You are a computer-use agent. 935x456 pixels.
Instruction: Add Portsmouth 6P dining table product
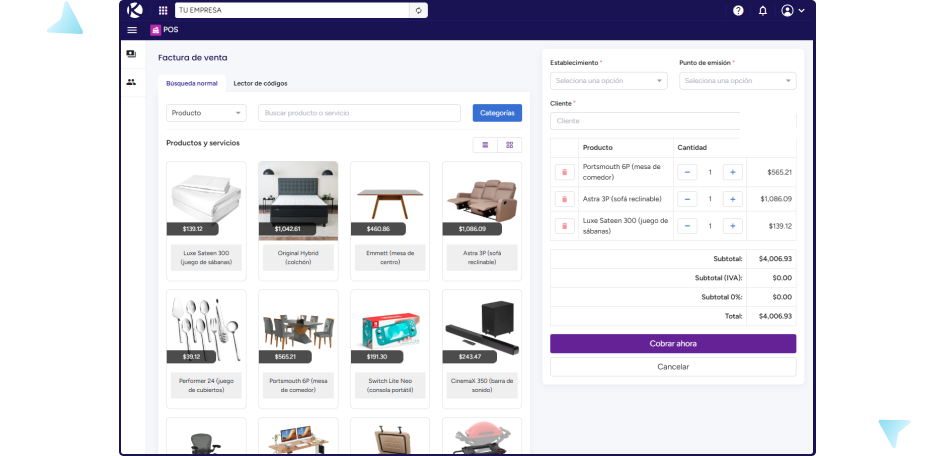click(x=298, y=349)
